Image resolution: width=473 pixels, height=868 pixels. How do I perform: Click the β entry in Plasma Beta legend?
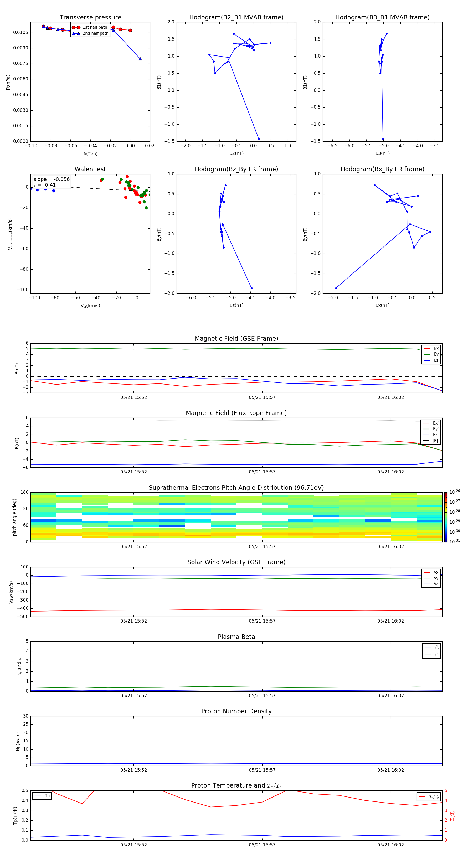click(x=431, y=654)
